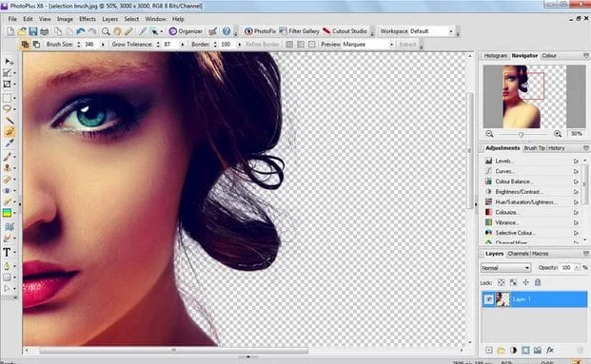Click the Layer 1 thumbnail
Image resolution: width=591 pixels, height=364 pixels.
point(502,299)
